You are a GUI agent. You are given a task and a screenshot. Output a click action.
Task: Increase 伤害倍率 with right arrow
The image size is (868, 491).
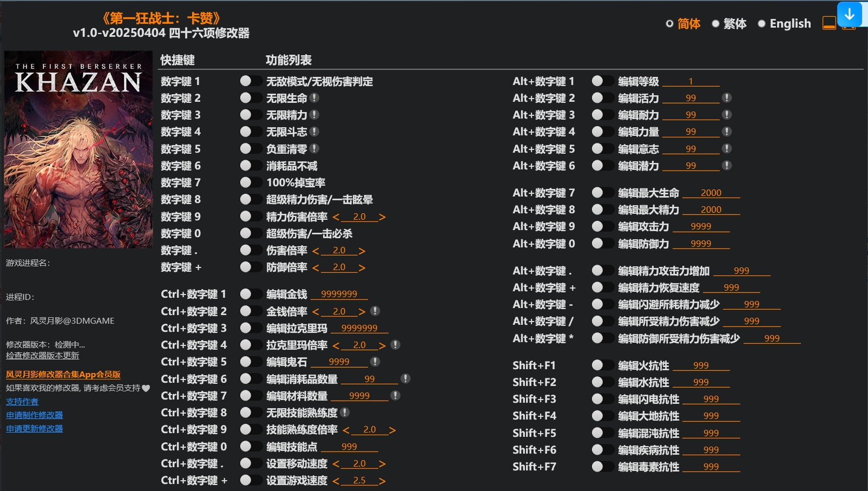click(x=362, y=251)
